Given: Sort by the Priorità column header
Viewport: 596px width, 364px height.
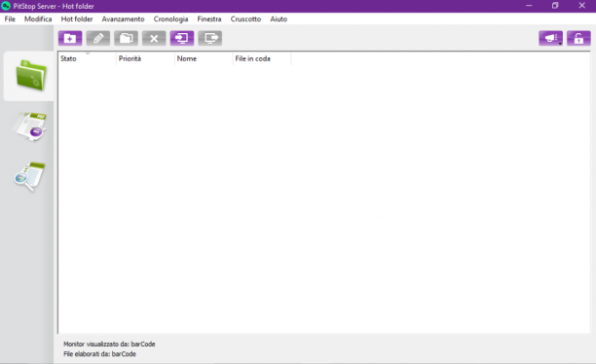Looking at the screenshot, I should (x=145, y=58).
